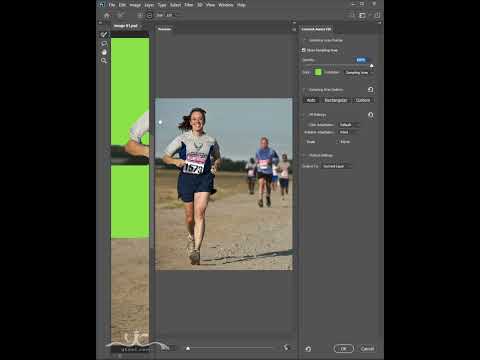Select the Sampling Brush tool
Viewport: 480px width, 360px height.
tap(104, 34)
